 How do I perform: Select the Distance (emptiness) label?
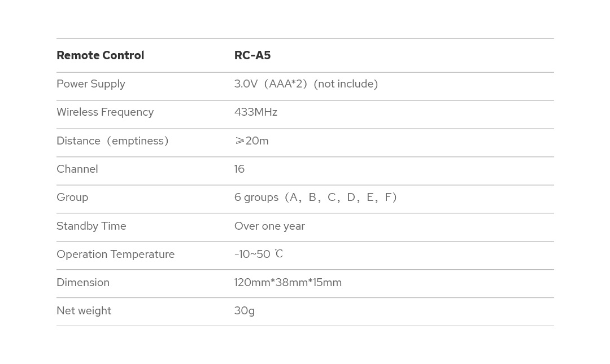(x=112, y=141)
